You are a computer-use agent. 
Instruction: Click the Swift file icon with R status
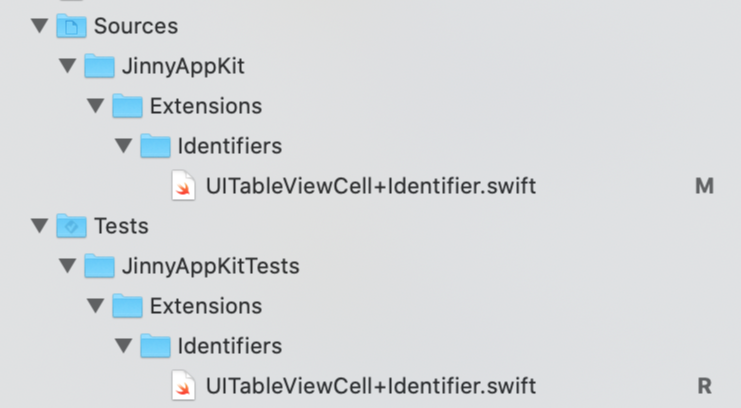pyautogui.click(x=183, y=386)
